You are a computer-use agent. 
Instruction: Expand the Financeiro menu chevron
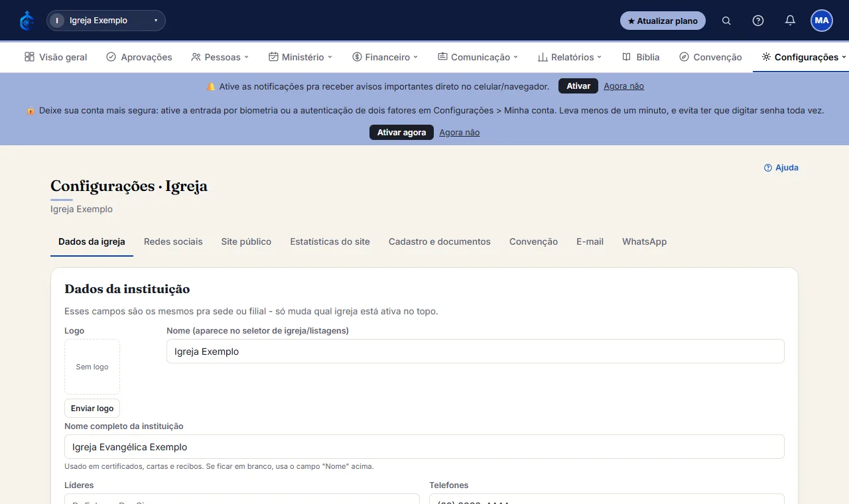tap(416, 57)
